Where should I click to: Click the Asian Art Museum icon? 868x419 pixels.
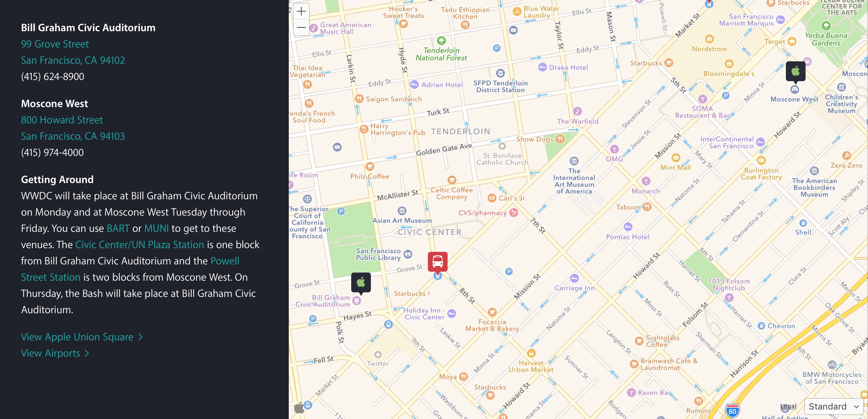click(x=402, y=211)
